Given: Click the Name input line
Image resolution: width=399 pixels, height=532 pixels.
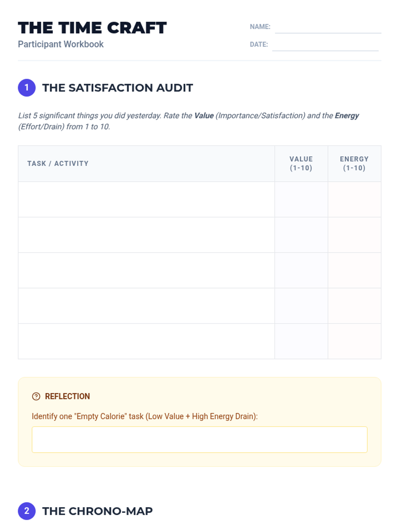Looking at the screenshot, I should pyautogui.click(x=328, y=27).
